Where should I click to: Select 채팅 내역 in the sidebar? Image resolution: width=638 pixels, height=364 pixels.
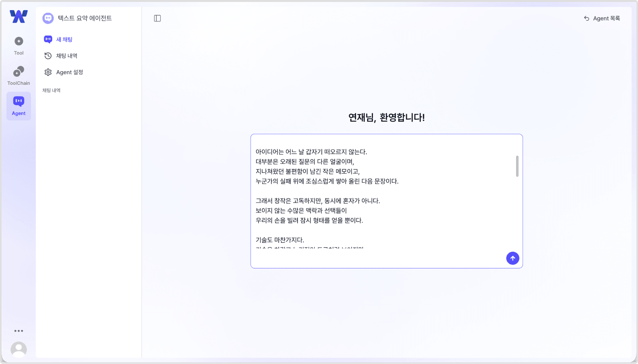[x=67, y=56]
